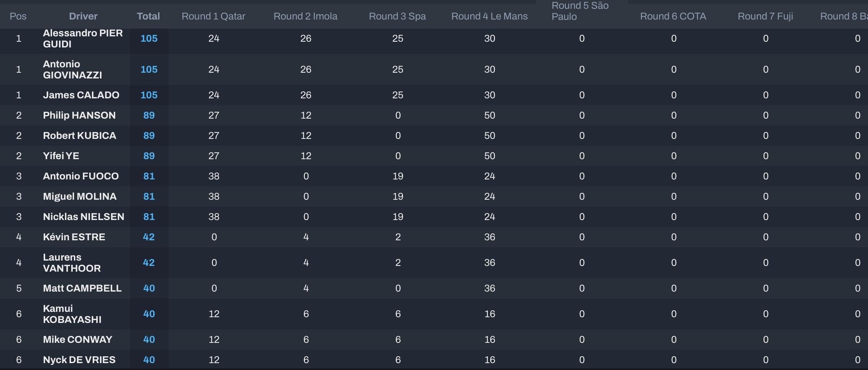Click the Round 4 Le Mans header
This screenshot has height=370, width=868.
[x=489, y=16]
